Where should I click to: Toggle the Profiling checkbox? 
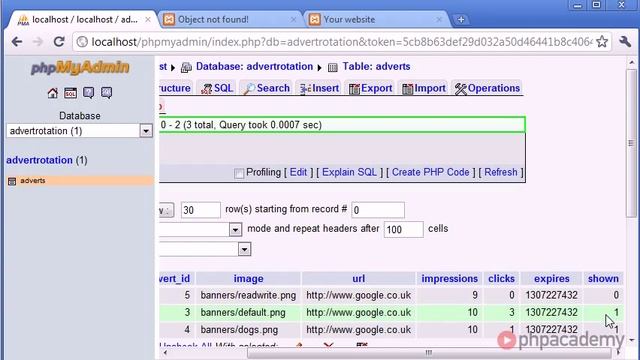click(239, 173)
